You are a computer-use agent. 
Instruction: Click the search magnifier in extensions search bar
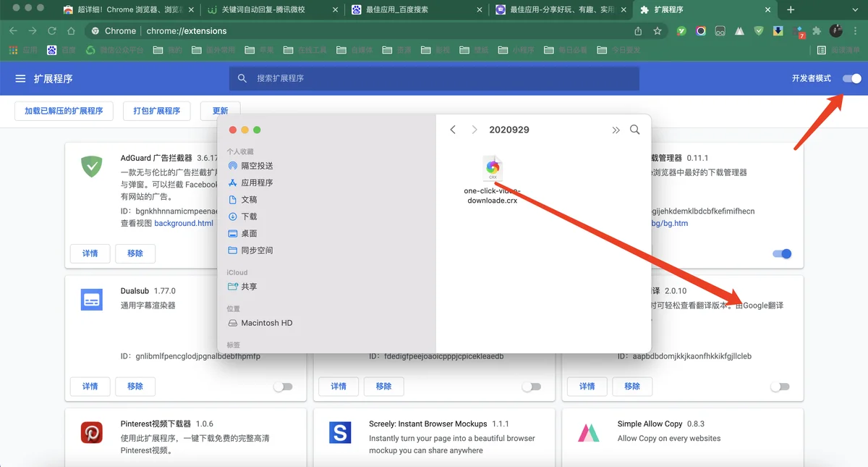[242, 78]
